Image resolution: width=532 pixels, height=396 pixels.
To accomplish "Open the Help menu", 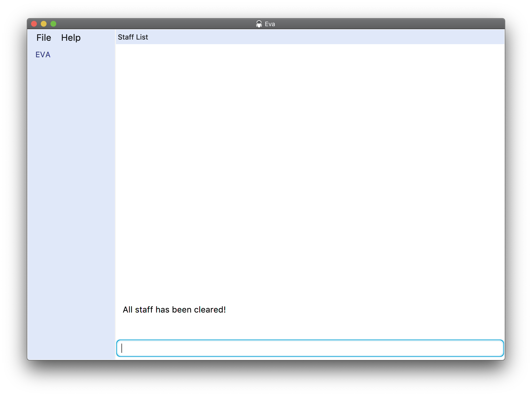I will pyautogui.click(x=71, y=38).
